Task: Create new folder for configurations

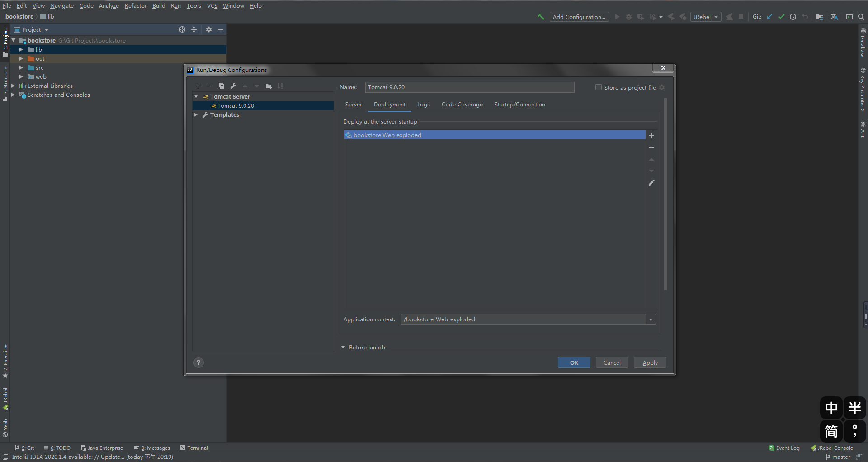Action: click(269, 86)
